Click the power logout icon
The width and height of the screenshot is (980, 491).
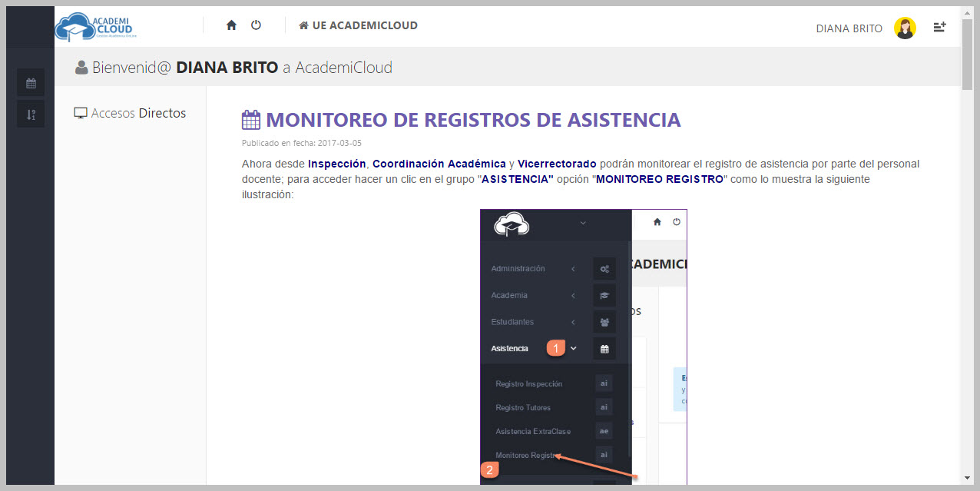(x=257, y=25)
